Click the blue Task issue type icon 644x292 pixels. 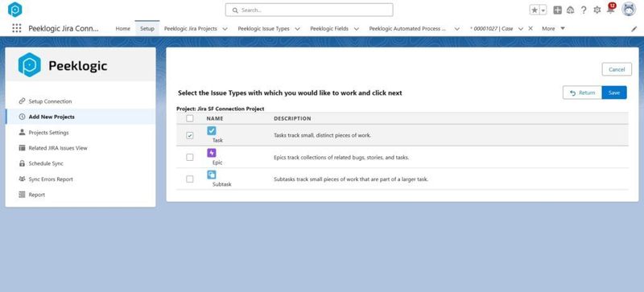(212, 131)
